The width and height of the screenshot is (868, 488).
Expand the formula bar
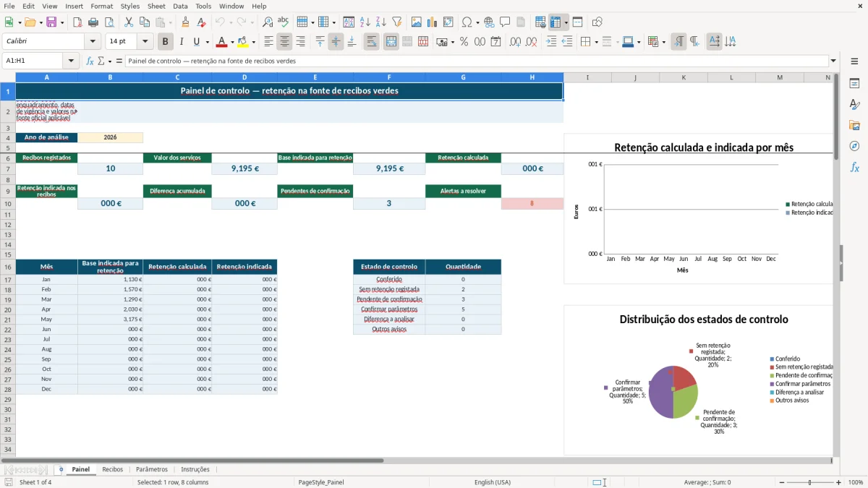coord(833,61)
